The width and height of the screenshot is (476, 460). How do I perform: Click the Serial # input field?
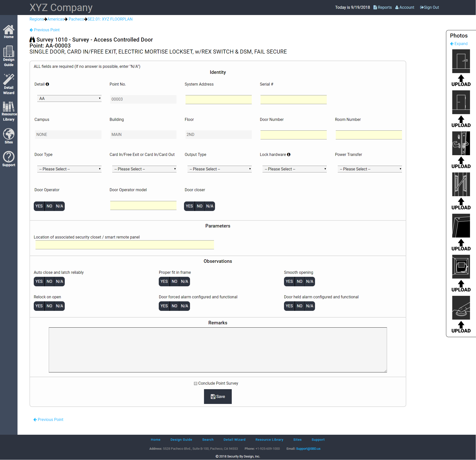(x=293, y=100)
